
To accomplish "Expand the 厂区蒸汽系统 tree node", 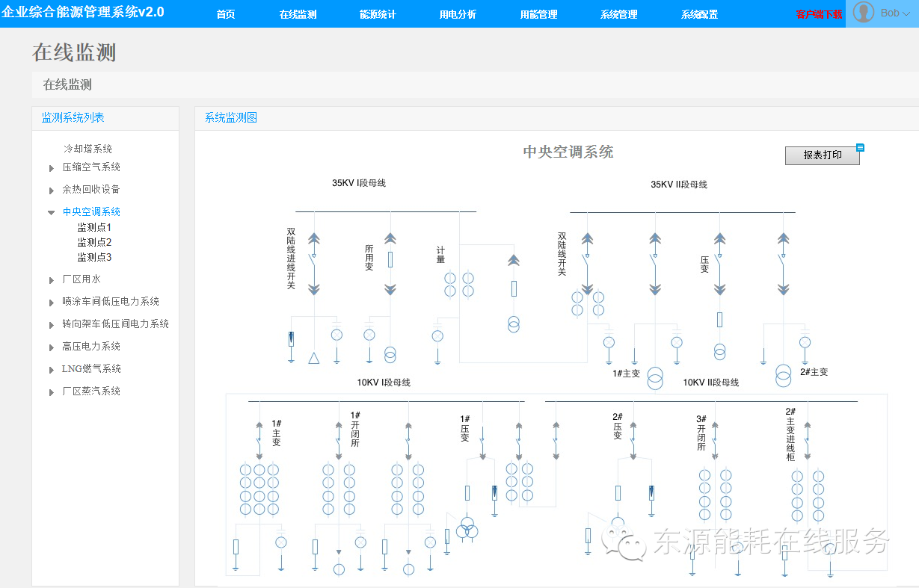I will pyautogui.click(x=52, y=392).
